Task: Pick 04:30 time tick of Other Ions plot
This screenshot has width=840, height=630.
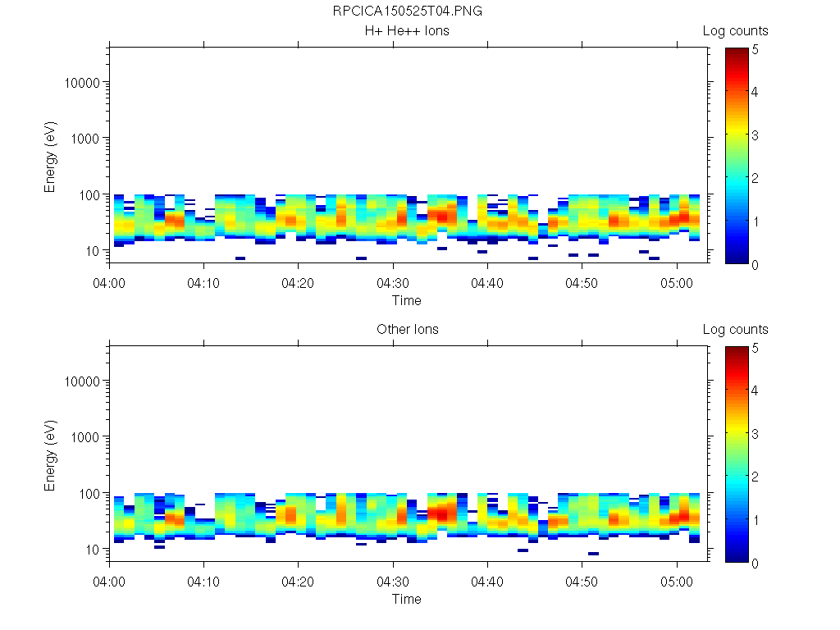Action: pyautogui.click(x=393, y=582)
